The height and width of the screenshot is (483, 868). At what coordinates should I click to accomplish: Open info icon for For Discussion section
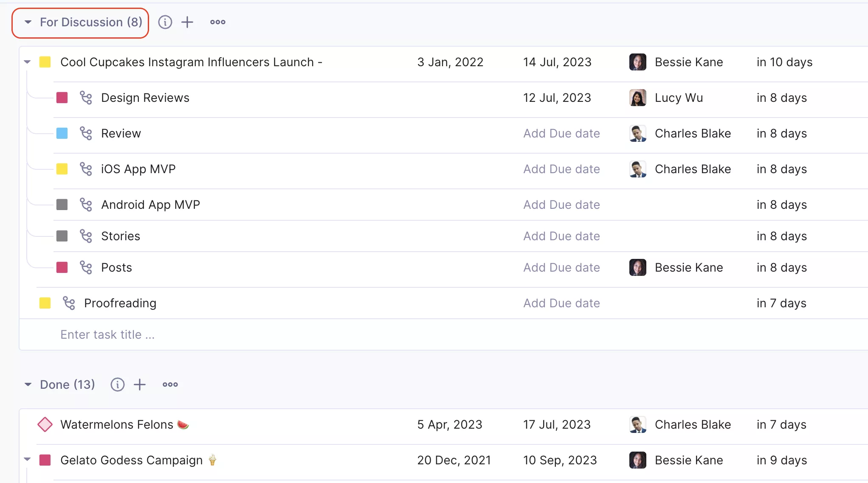[165, 22]
